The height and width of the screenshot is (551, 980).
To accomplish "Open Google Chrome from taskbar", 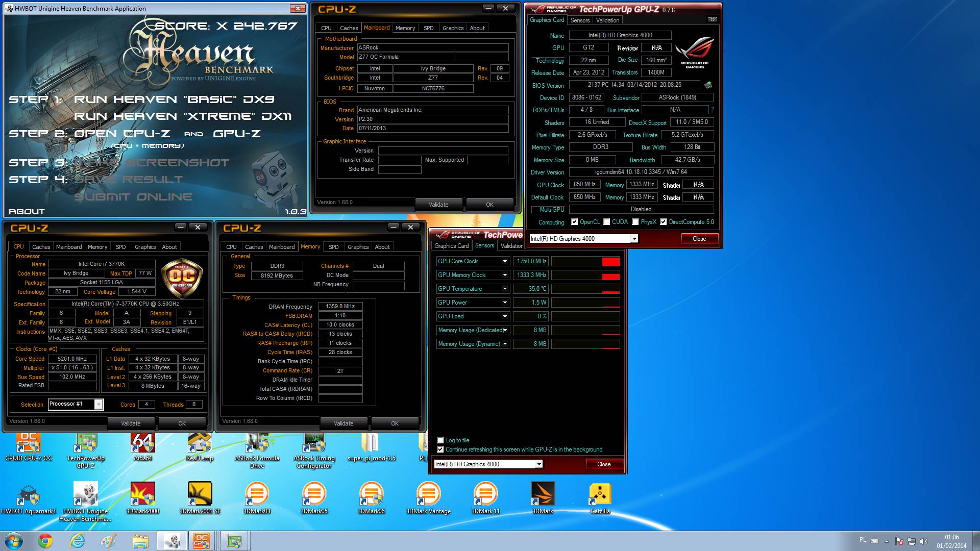I will pyautogui.click(x=45, y=541).
